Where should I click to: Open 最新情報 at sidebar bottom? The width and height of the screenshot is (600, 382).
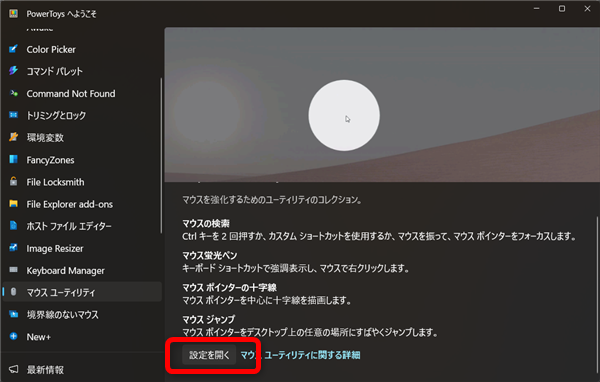[81, 370]
